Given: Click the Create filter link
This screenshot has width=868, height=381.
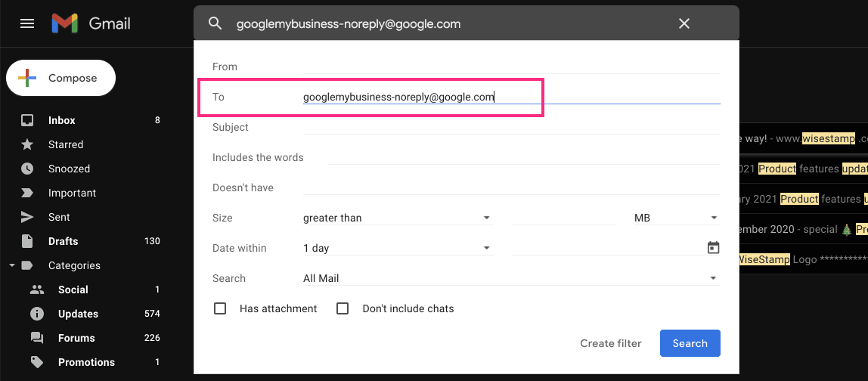Looking at the screenshot, I should (610, 343).
